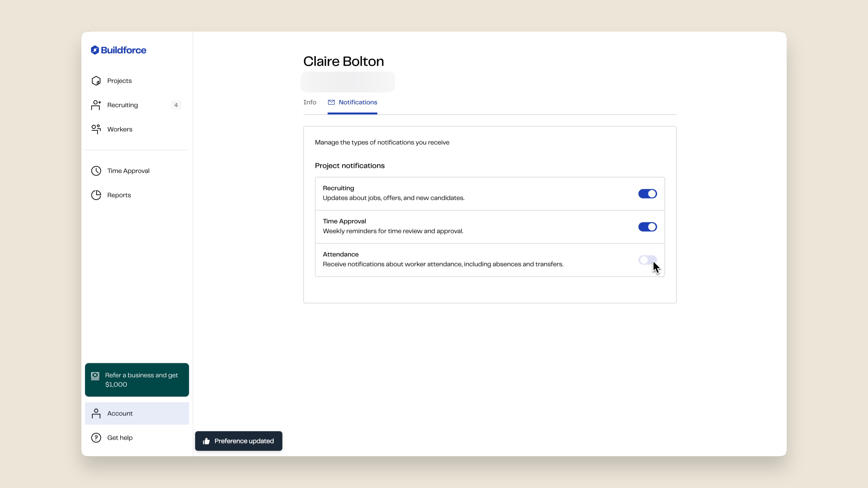868x488 pixels.
Task: Click the Attendance row title
Action: [341, 255]
